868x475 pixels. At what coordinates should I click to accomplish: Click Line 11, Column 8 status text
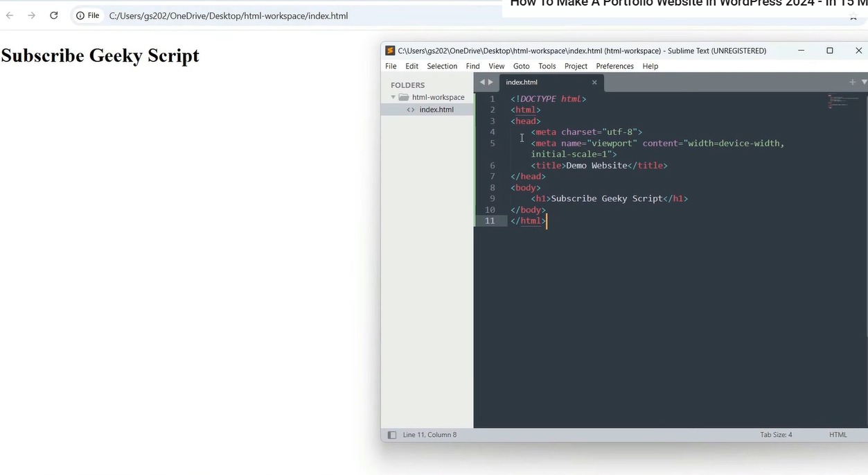(x=429, y=435)
